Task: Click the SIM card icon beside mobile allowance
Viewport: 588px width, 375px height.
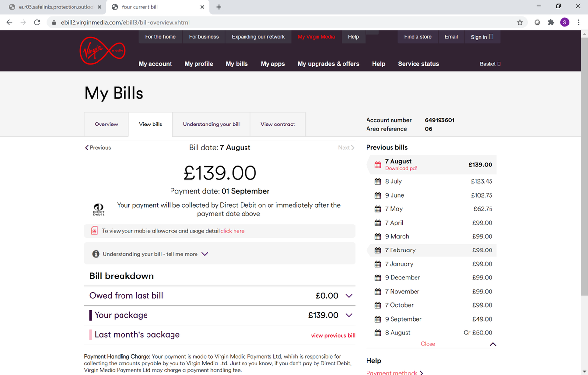Action: click(94, 231)
